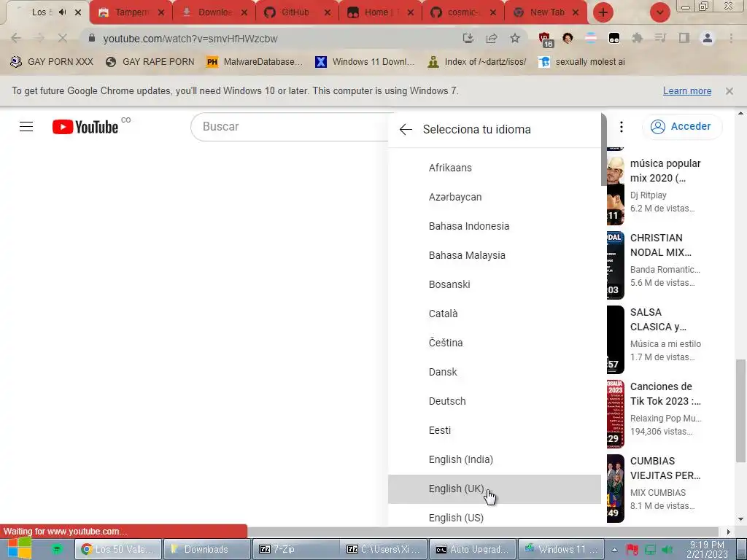Screen dimensions: 747x560
Task: Focus the Buscar search field
Action: (x=290, y=127)
